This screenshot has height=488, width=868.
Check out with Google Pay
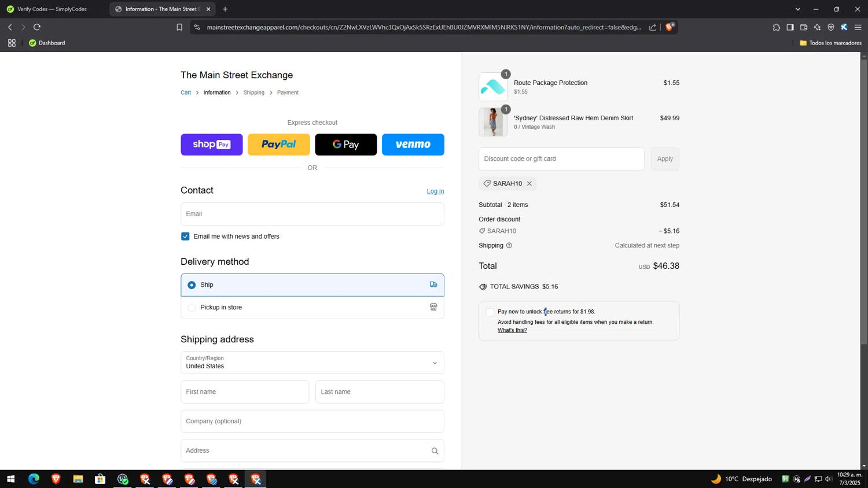pyautogui.click(x=346, y=145)
